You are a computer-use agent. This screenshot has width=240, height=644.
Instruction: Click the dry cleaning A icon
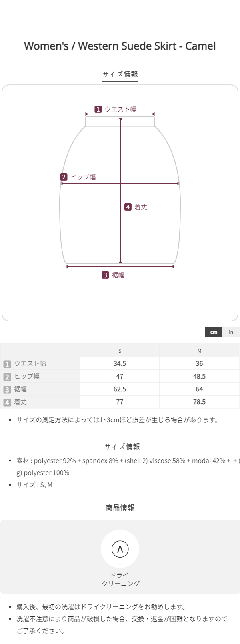point(120,549)
